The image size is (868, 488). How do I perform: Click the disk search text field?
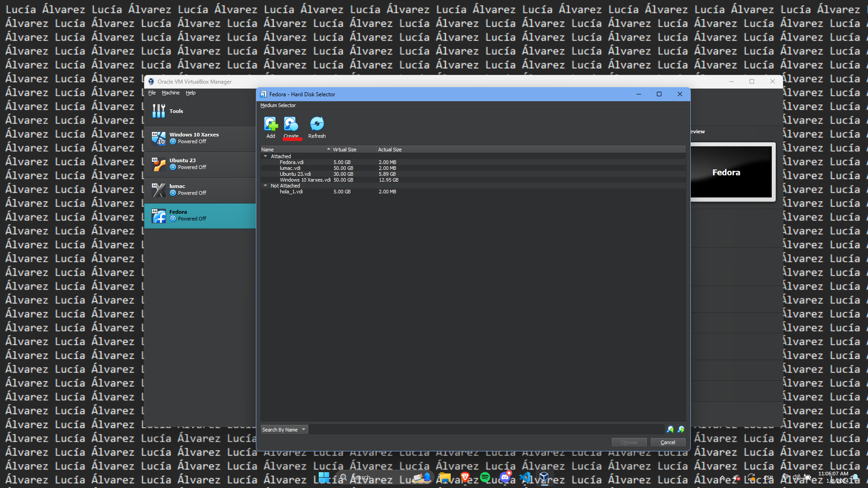point(486,430)
